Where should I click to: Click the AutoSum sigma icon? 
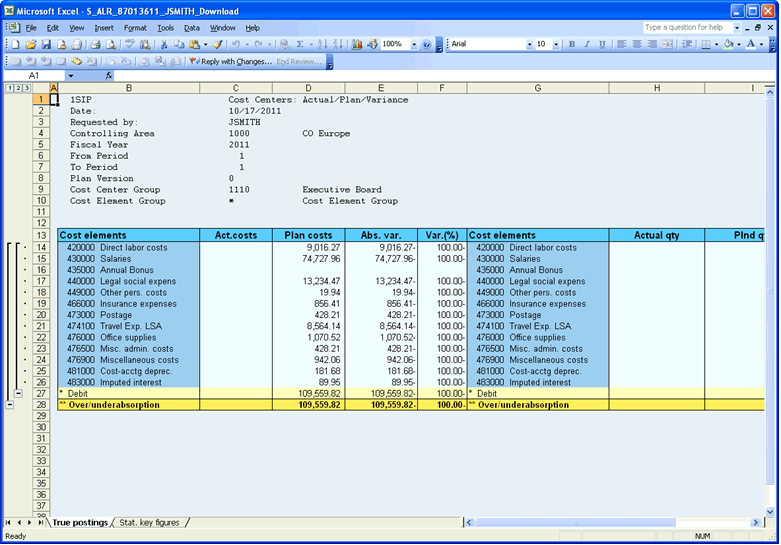(x=300, y=45)
